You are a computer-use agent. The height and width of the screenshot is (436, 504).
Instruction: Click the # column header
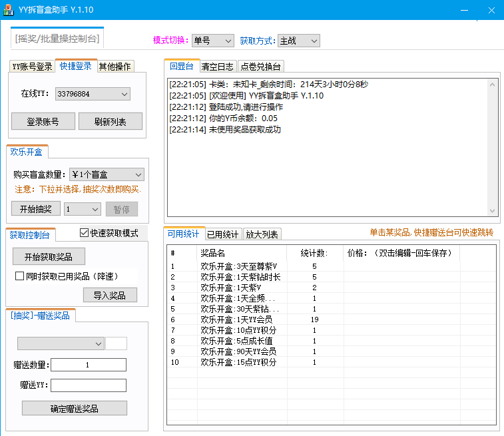182,253
